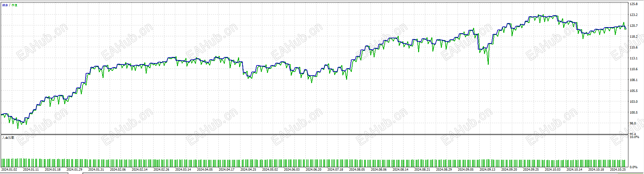
Task: Click the 2024.09.13 date label
Action: tap(487, 170)
